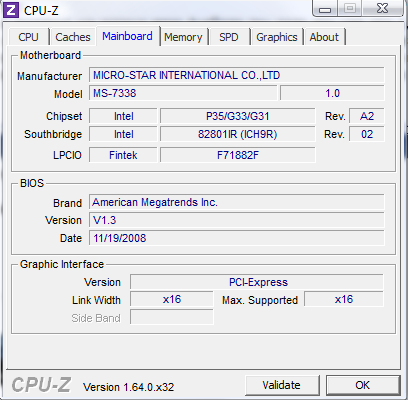Click the Southbridge vendor Intel field
Viewport: 408px width, 400px height.
coord(123,134)
